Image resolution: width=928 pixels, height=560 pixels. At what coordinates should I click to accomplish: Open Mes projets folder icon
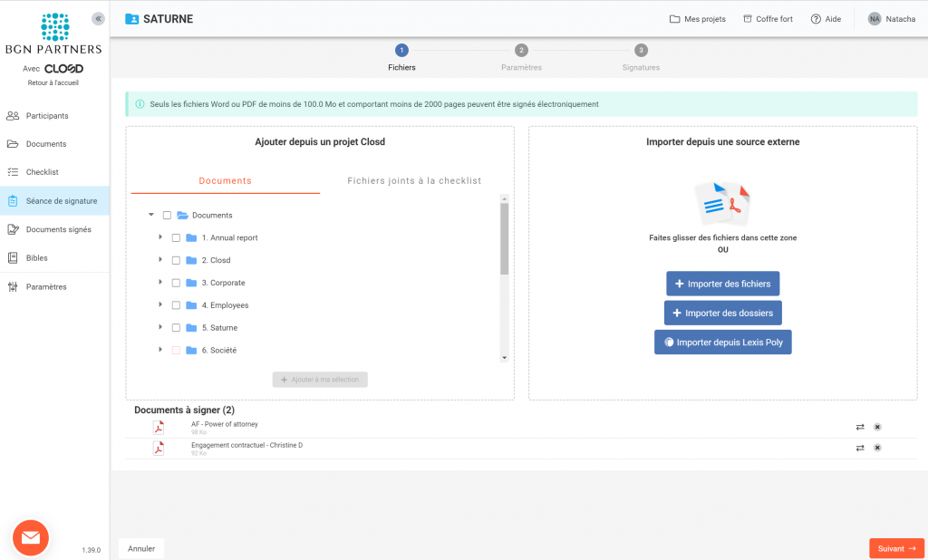click(674, 19)
